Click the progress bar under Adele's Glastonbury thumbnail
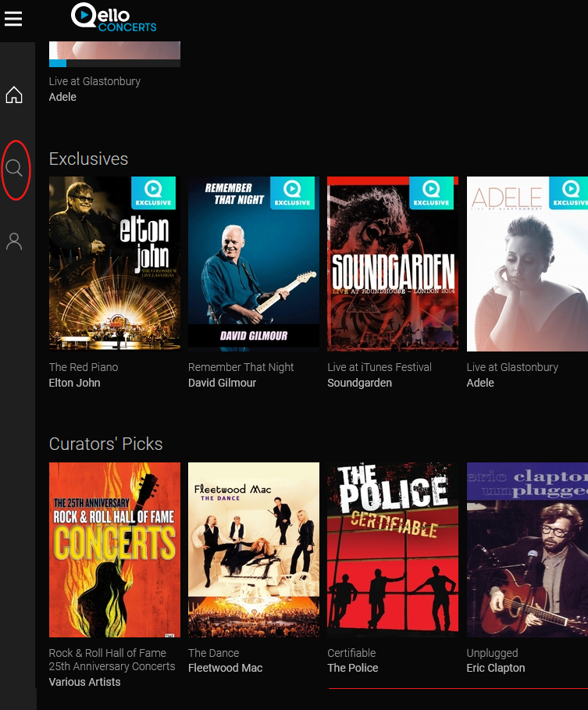The width and height of the screenshot is (588, 710). [x=115, y=63]
